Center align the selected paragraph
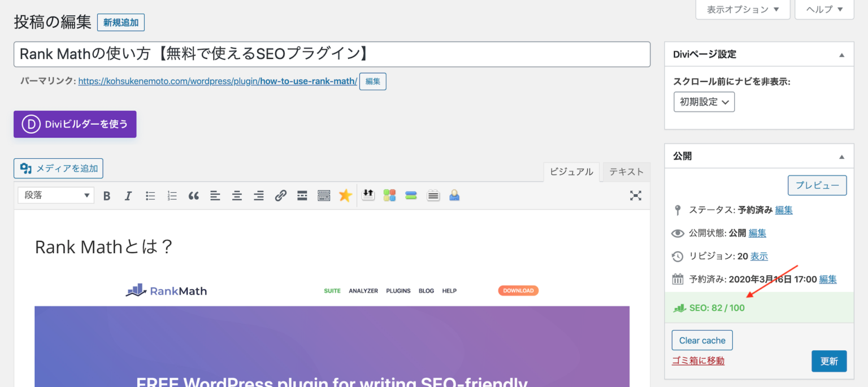 (x=237, y=195)
